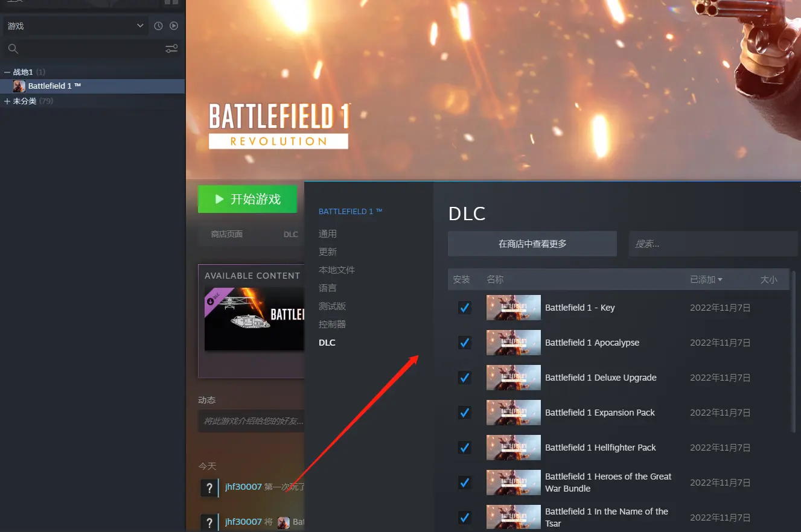The image size is (801, 532).
Task: Click the library search input field
Action: 92,49
